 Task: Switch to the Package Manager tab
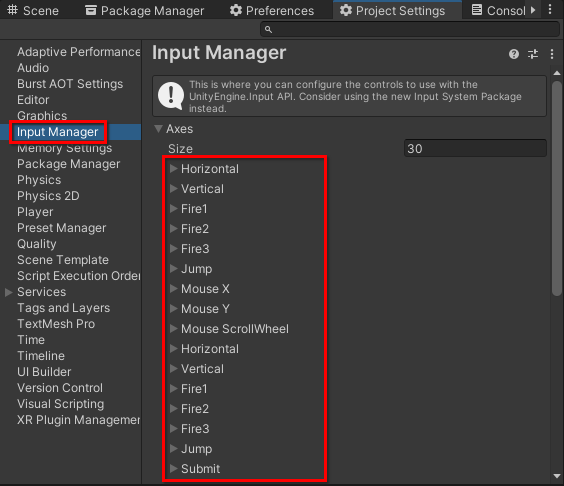tap(145, 10)
